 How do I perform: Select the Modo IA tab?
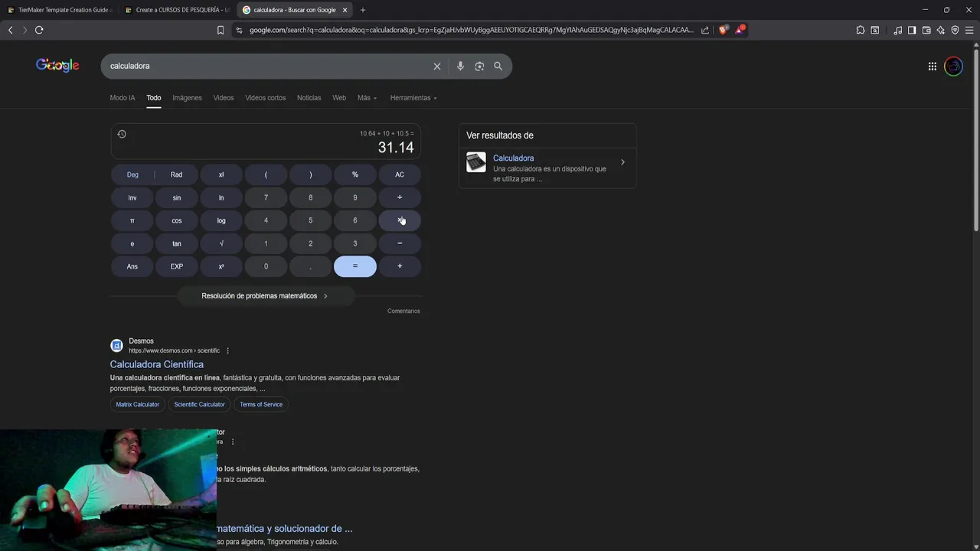122,98
